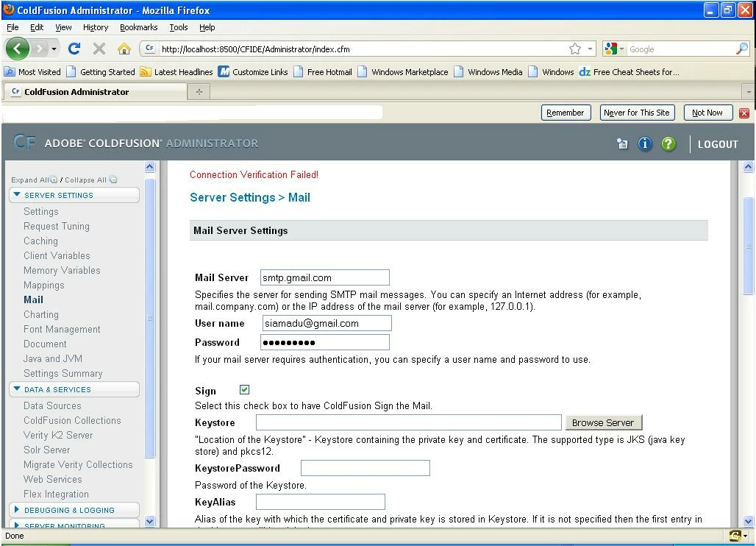756x546 pixels.
Task: Click the Stop loading X icon
Action: click(x=99, y=49)
